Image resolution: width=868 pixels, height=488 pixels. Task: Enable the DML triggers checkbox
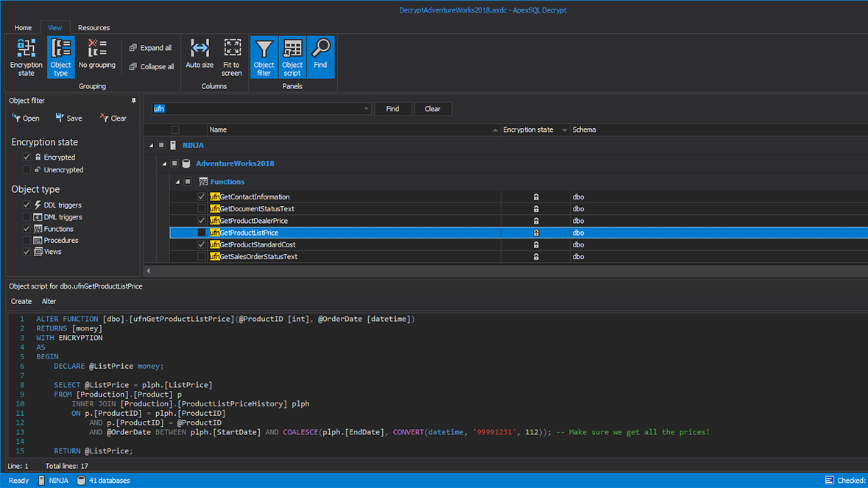pyautogui.click(x=27, y=217)
